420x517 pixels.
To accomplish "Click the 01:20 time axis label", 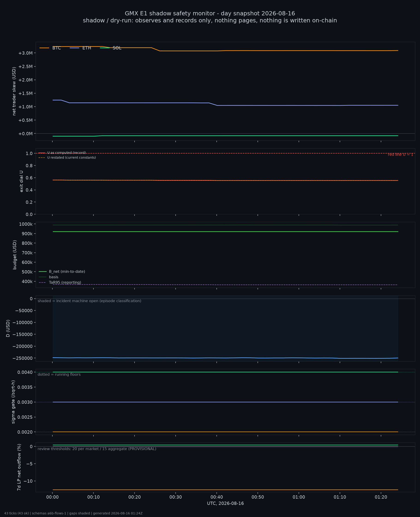I will coord(381,497).
